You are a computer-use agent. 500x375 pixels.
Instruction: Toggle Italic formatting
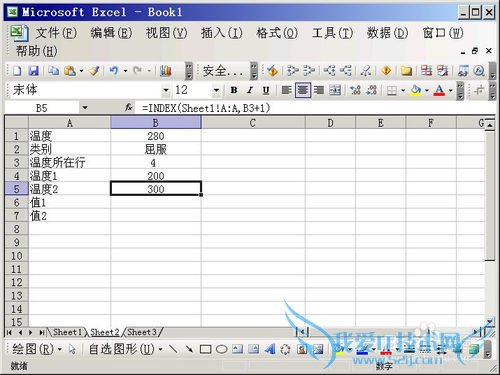250,90
